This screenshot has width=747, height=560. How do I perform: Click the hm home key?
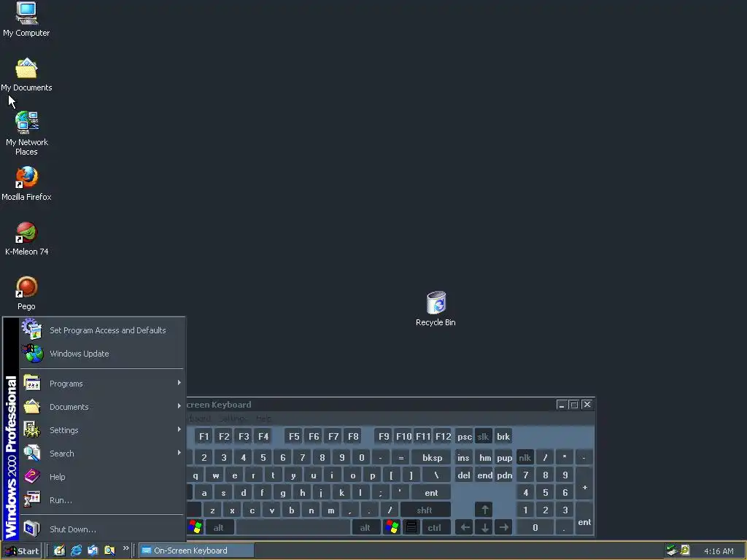coord(484,458)
